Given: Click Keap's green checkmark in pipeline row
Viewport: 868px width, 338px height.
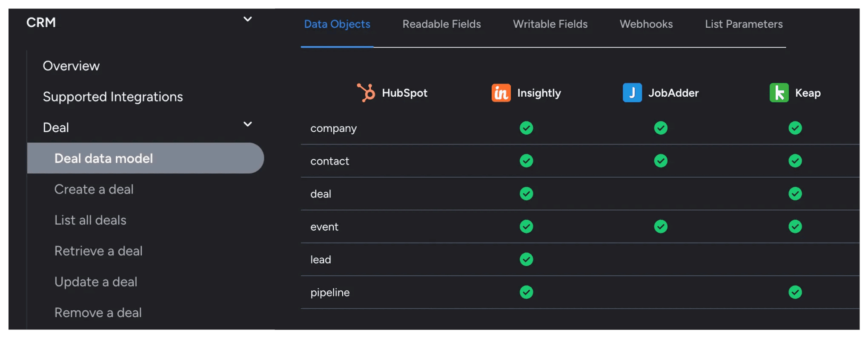Looking at the screenshot, I should point(795,292).
